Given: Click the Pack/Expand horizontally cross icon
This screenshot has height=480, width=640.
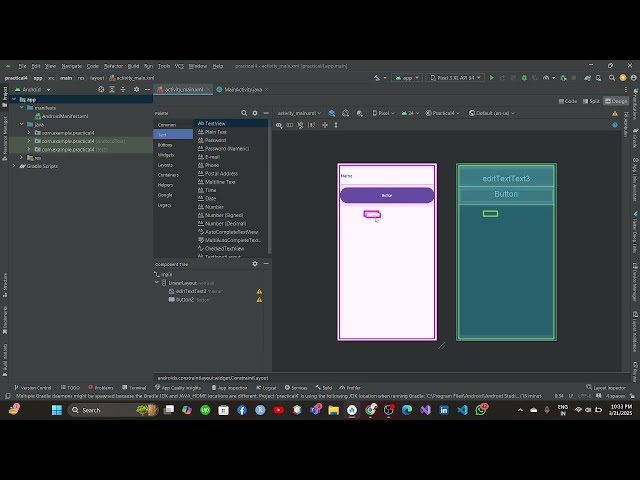Looking at the screenshot, I should point(325,125).
